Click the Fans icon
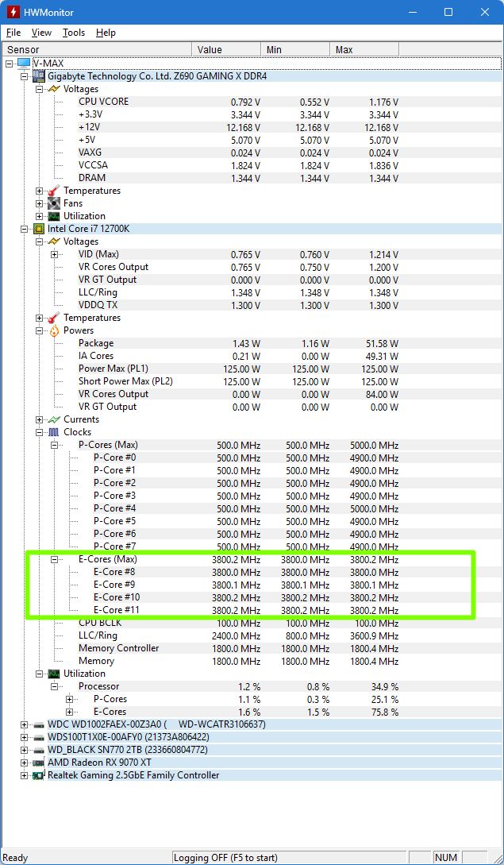This screenshot has height=865, width=504. tap(54, 203)
